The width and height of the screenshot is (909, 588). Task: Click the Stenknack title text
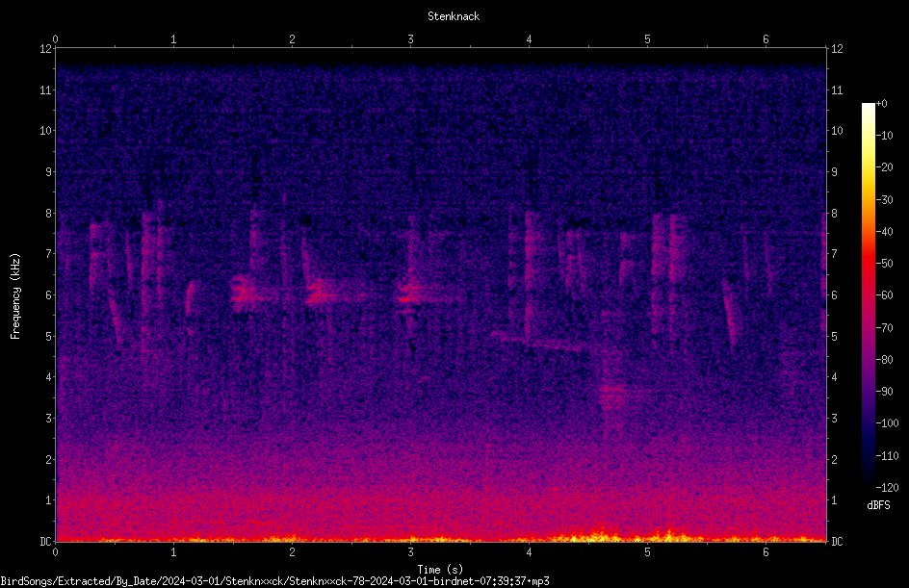(454, 16)
